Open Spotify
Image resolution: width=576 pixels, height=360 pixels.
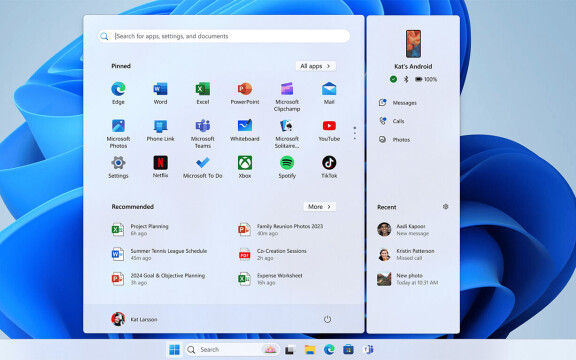pyautogui.click(x=287, y=167)
